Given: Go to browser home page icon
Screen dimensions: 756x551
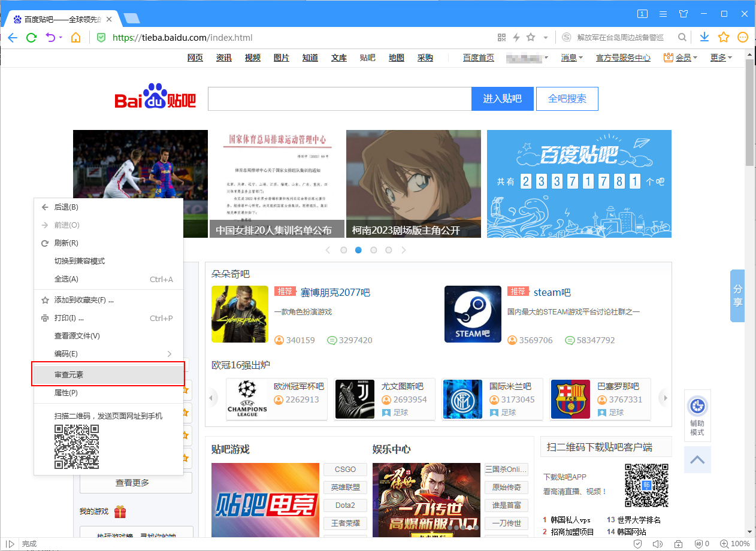Looking at the screenshot, I should click(75, 38).
